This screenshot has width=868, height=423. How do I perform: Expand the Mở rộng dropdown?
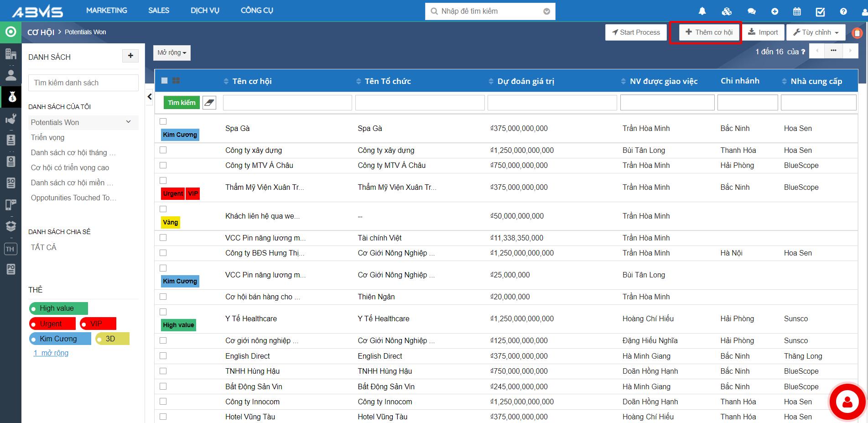tap(172, 53)
